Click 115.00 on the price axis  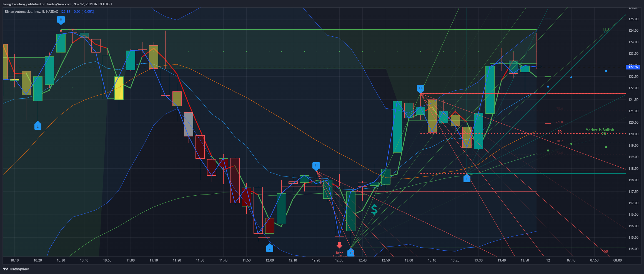(633, 249)
